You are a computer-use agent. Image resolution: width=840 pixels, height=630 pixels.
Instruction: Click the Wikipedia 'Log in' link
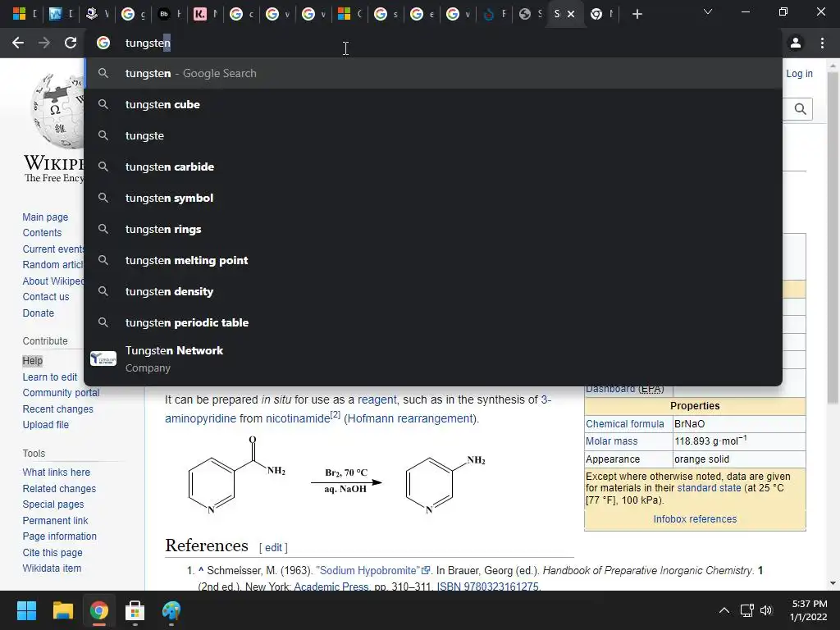799,73
